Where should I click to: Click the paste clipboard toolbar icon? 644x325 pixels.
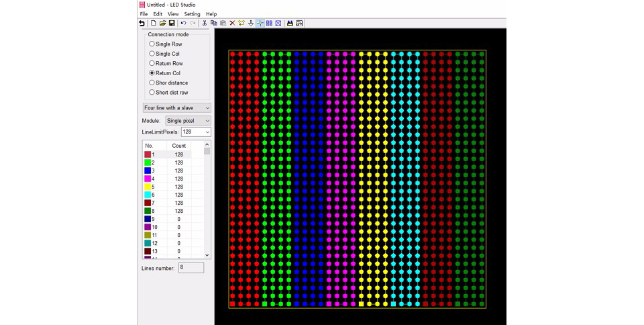223,24
